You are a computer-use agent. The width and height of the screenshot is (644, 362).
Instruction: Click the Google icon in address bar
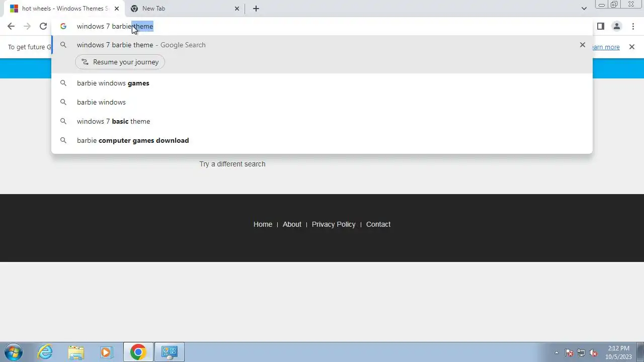pos(63,26)
